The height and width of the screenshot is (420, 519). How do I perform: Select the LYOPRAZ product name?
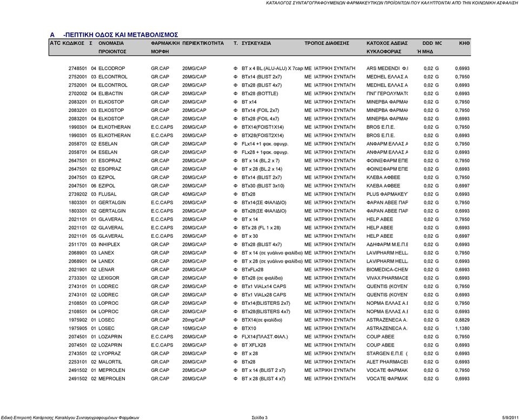(109, 354)
